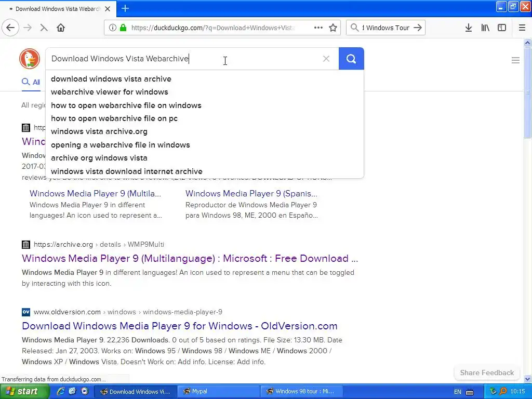Click the forward navigation arrow
This screenshot has height=399, width=532.
coord(28,28)
